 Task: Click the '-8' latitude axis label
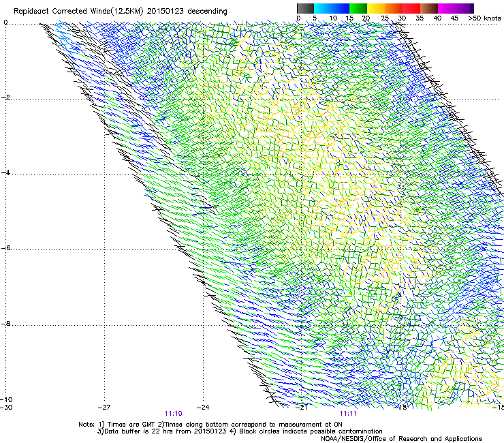pos(5,324)
